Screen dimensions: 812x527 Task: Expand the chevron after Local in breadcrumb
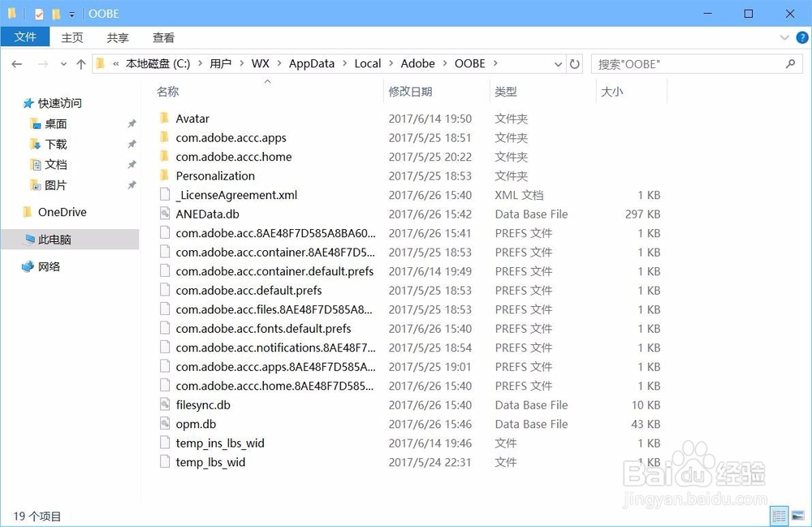click(x=391, y=63)
